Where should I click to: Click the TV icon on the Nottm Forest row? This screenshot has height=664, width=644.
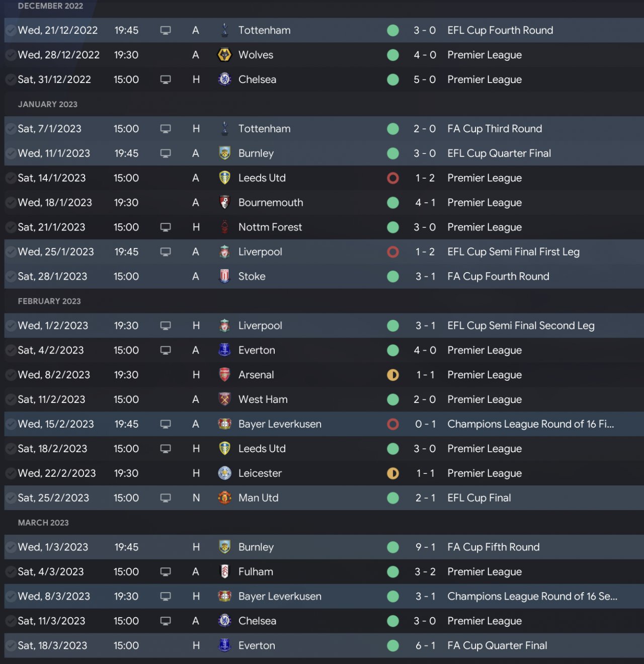(166, 227)
